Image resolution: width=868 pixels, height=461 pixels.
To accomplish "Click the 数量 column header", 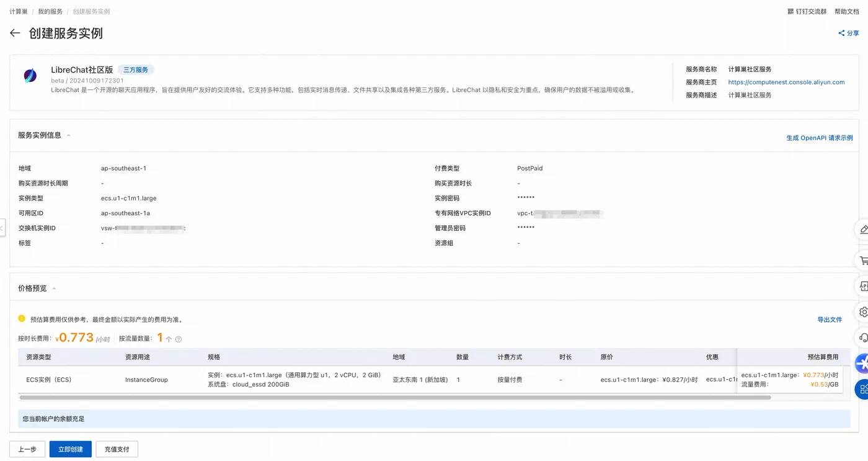I will [463, 357].
